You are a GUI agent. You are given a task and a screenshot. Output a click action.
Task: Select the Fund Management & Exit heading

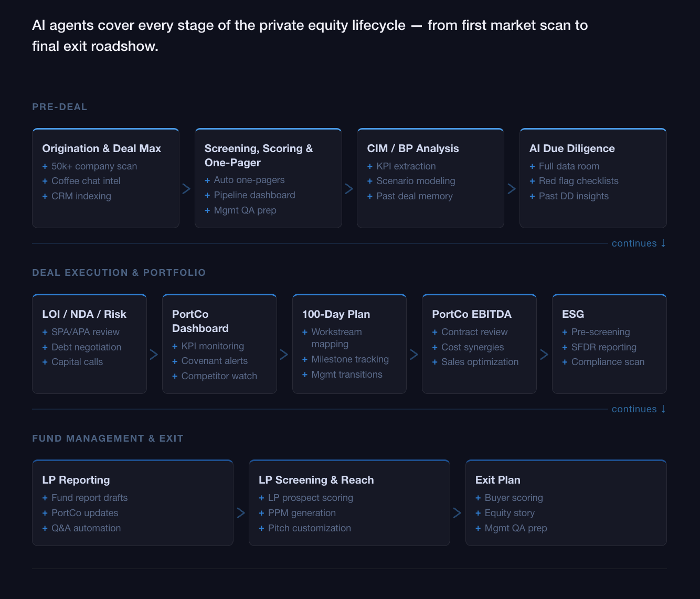point(108,438)
